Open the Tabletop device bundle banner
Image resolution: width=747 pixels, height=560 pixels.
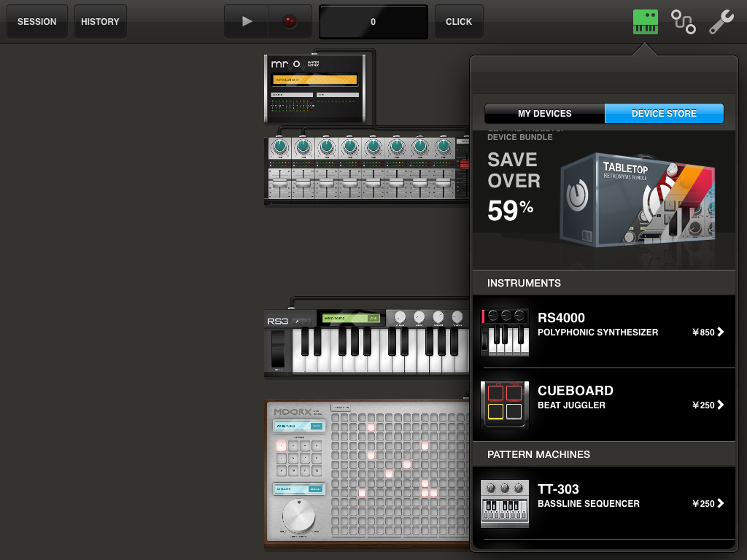tap(604, 200)
